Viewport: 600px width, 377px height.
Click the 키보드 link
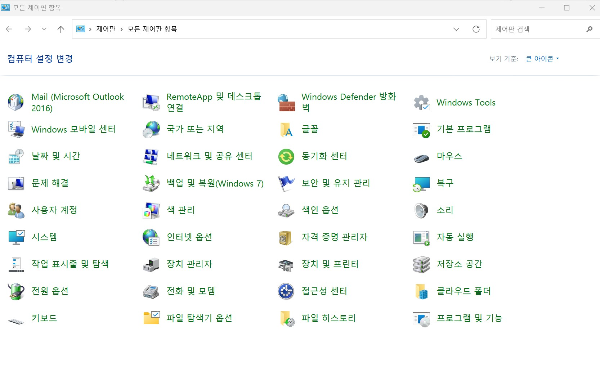coord(44,318)
